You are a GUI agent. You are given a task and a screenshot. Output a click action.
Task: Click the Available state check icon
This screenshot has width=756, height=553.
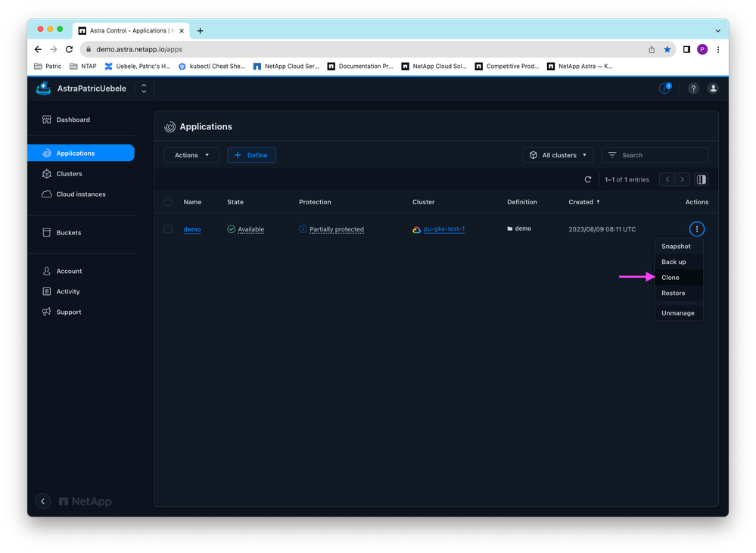232,229
